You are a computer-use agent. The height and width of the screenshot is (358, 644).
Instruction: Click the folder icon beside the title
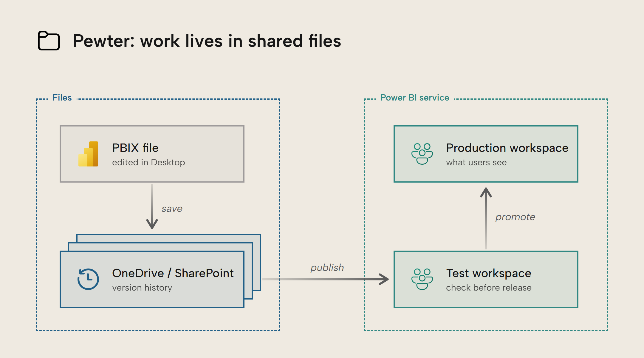[x=49, y=41]
